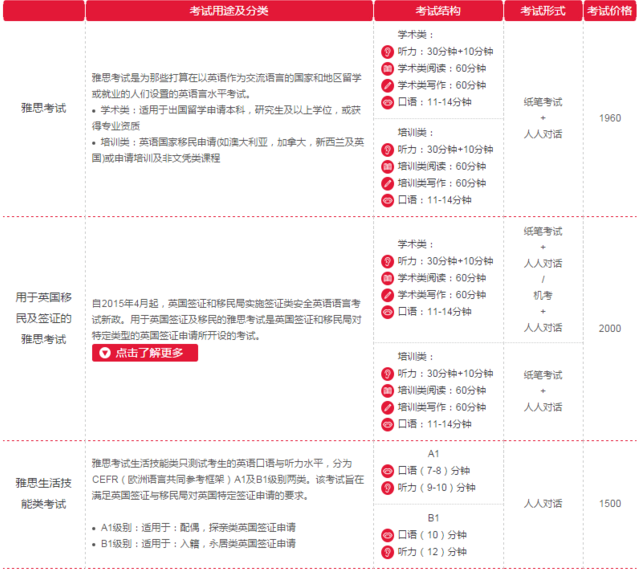The height and width of the screenshot is (575, 643).
Task: Click the price 1500
Action: [x=610, y=504]
